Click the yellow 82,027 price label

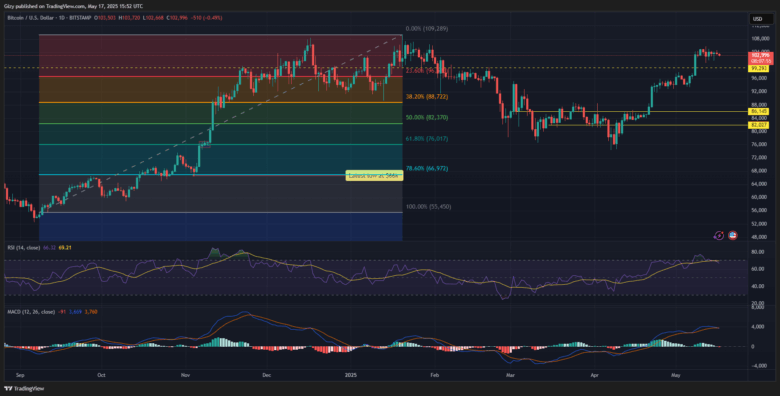point(758,124)
